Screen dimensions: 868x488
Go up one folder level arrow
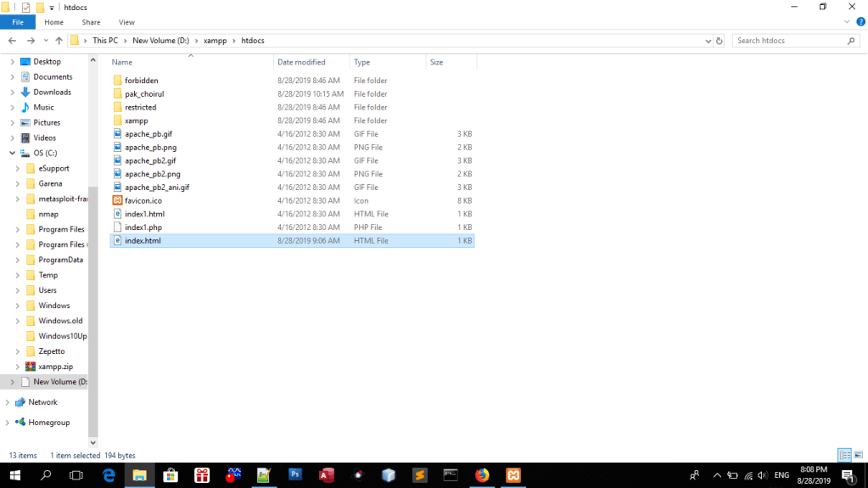point(59,41)
